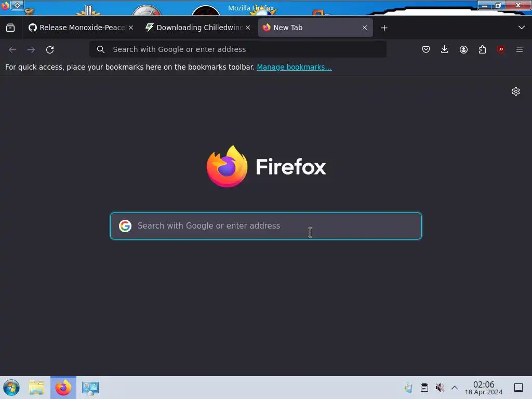The width and height of the screenshot is (532, 399).
Task: Open the clipboard tray icon
Action: (x=424, y=388)
